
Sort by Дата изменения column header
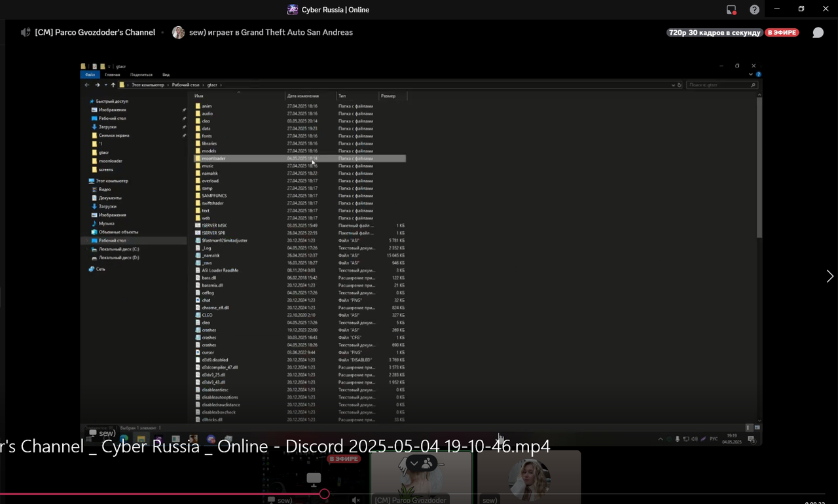coord(310,96)
